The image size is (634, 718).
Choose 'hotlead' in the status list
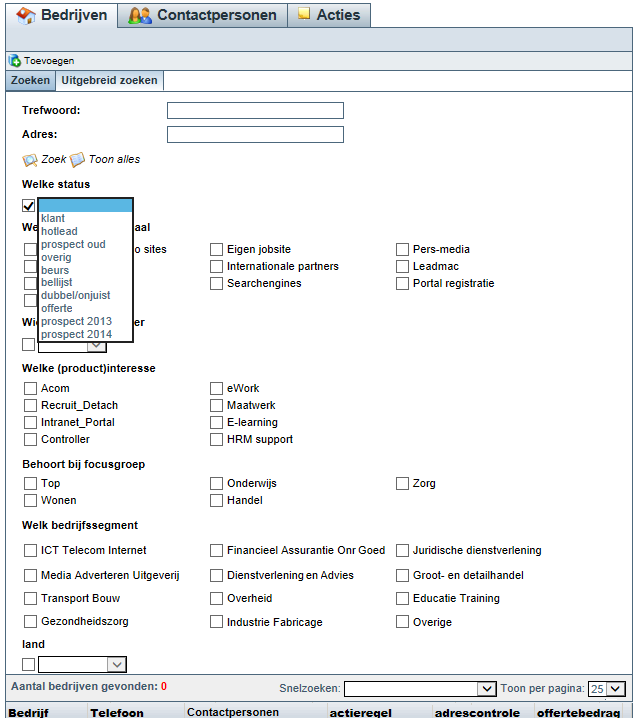(86, 231)
